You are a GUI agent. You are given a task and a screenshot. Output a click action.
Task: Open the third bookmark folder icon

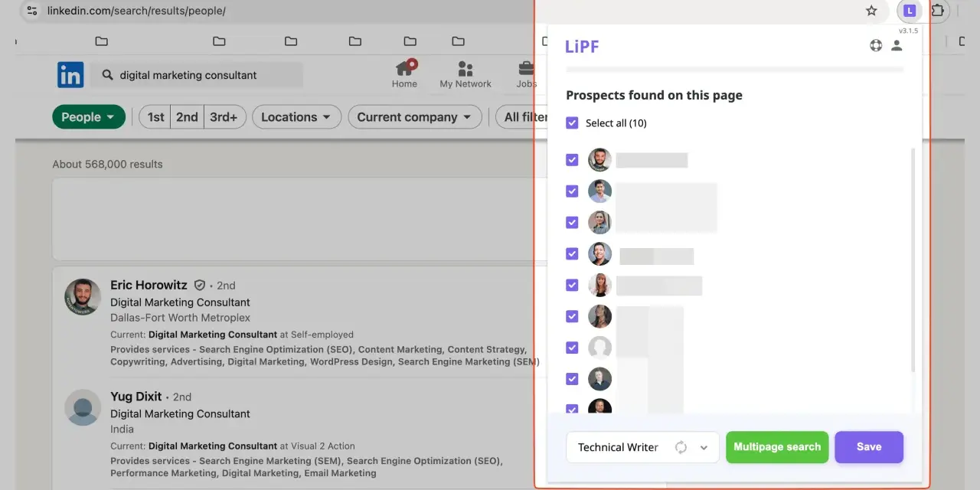(291, 41)
